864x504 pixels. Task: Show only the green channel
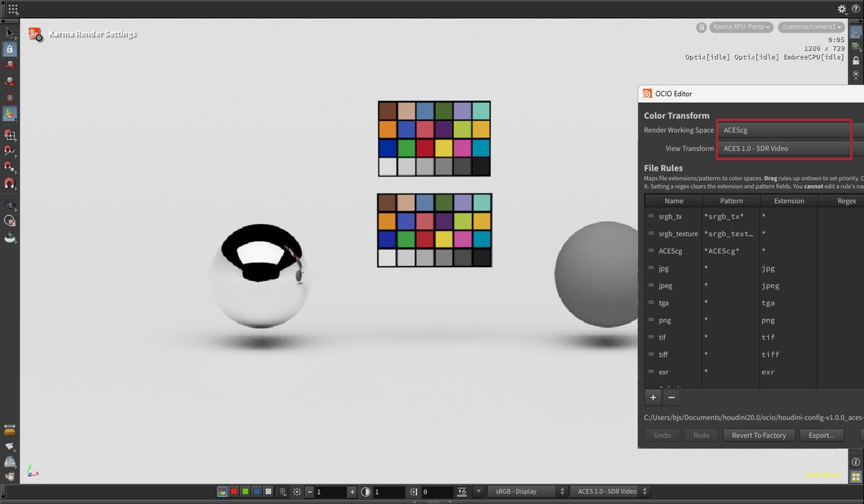[x=246, y=492]
